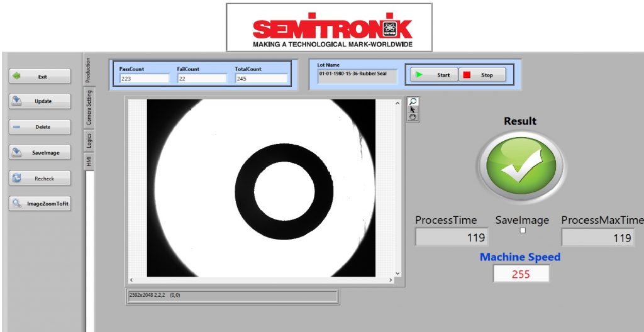Click the green play triangle on Start
The image size is (644, 332).
tap(419, 75)
